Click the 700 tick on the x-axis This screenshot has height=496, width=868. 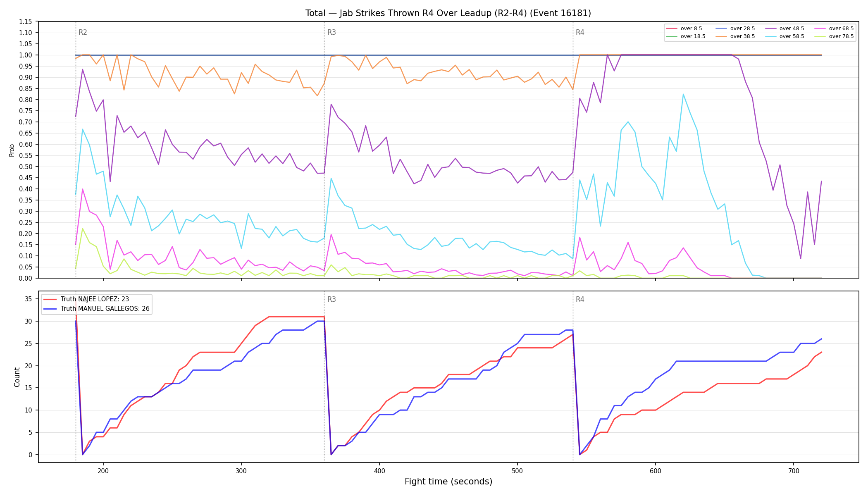pyautogui.click(x=794, y=470)
